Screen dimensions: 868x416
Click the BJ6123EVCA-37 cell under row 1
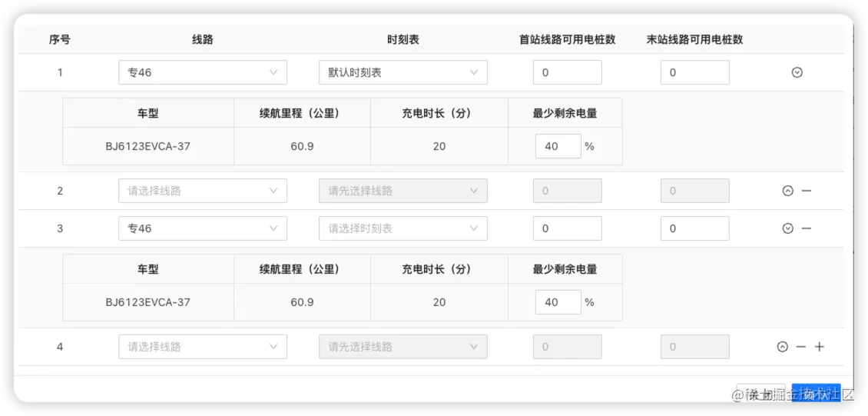coord(147,146)
